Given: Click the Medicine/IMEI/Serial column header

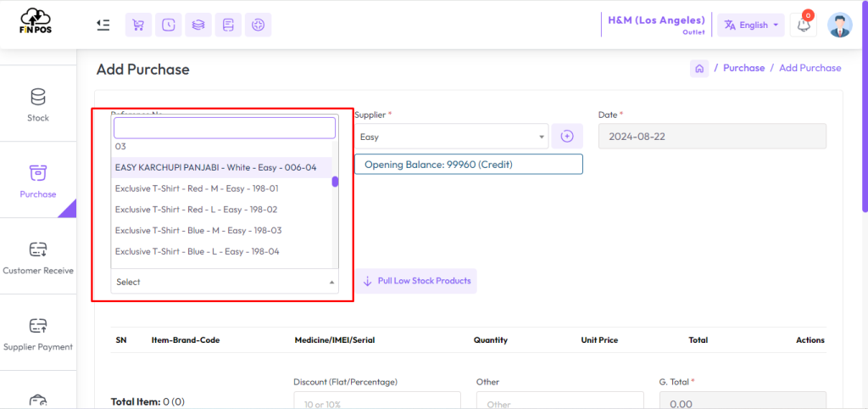Looking at the screenshot, I should 335,339.
